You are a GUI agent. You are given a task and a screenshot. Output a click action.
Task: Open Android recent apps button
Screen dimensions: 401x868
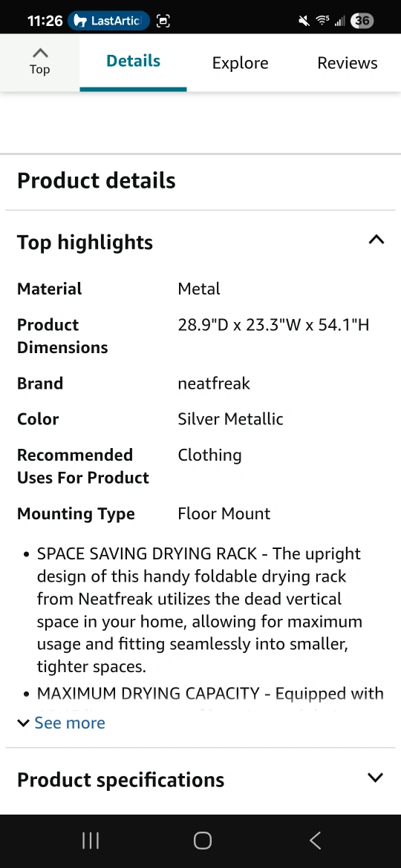(91, 841)
